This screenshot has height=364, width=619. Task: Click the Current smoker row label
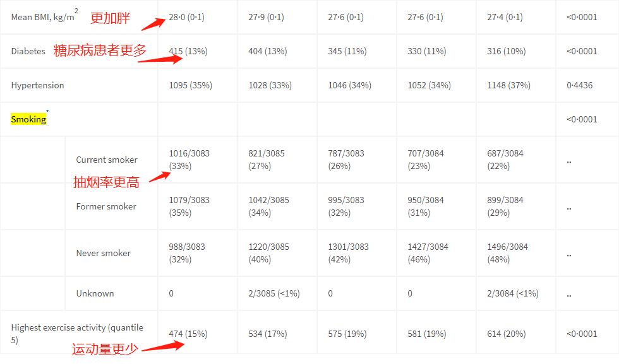click(x=107, y=160)
